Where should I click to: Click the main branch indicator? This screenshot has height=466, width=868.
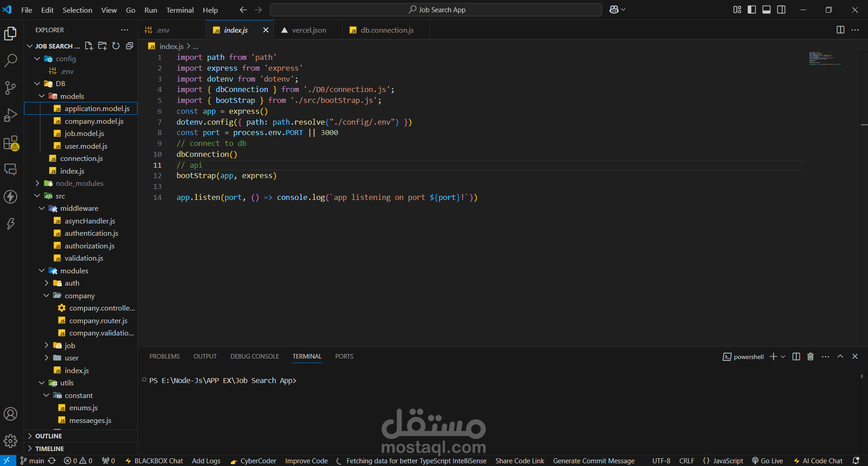coord(32,461)
